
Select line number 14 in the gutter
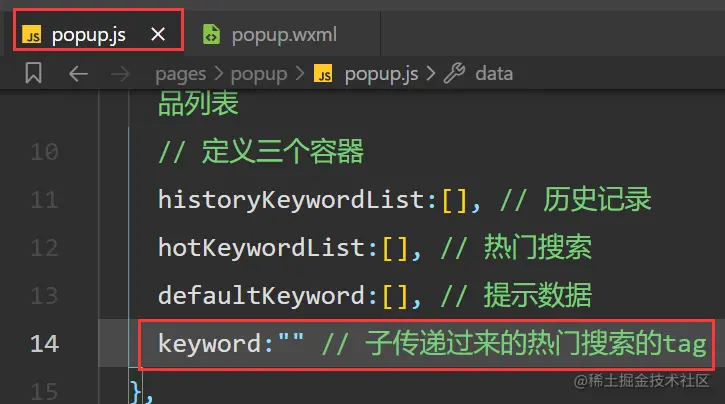(45, 344)
